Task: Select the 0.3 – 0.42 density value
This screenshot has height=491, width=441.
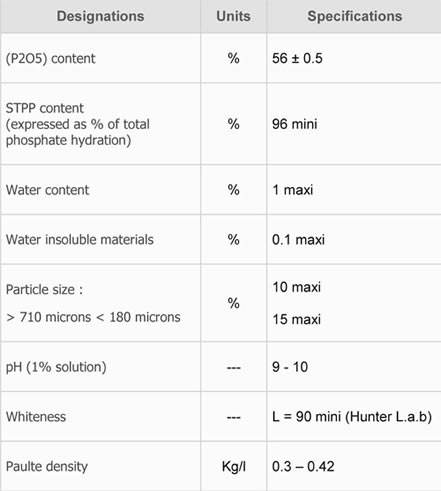Action: click(x=303, y=466)
